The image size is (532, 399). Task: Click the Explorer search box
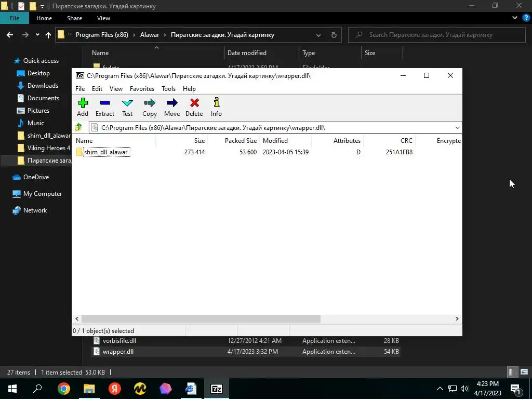(437, 35)
